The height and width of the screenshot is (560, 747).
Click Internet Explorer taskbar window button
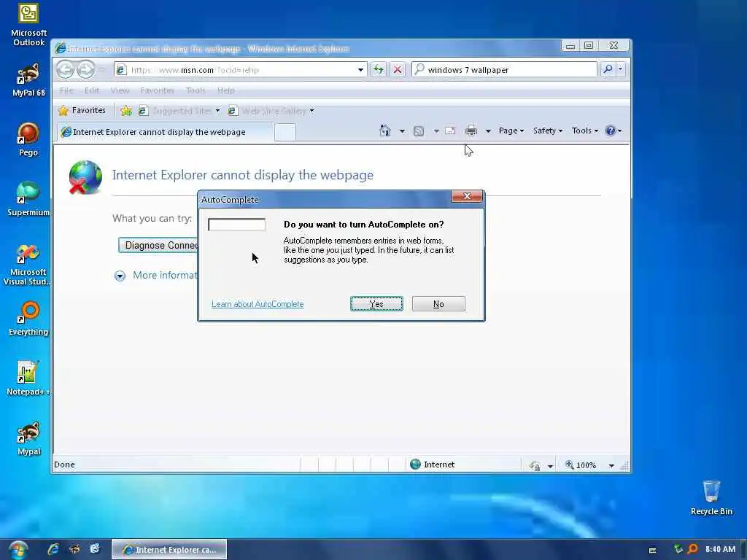tap(169, 550)
